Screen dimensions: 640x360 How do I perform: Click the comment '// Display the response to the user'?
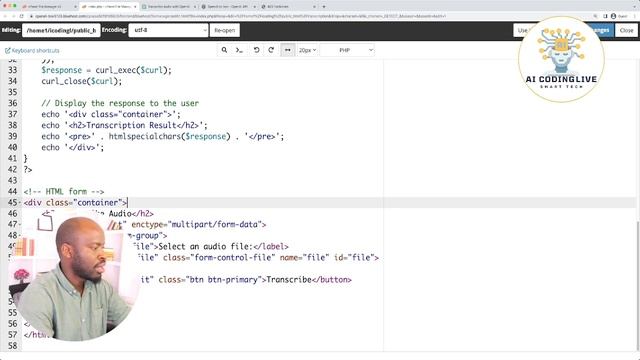pos(120,103)
